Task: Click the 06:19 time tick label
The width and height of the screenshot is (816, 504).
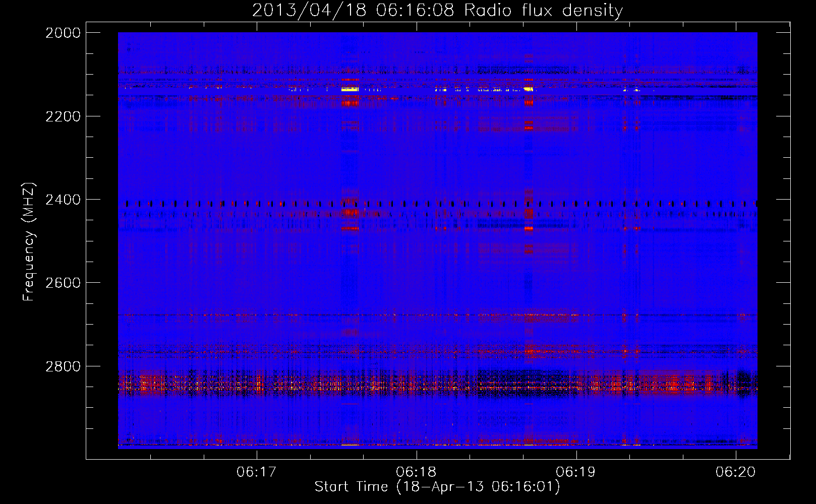Action: 575,472
